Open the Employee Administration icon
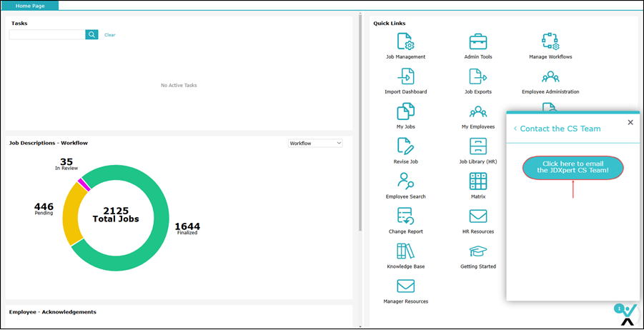 pyautogui.click(x=550, y=76)
